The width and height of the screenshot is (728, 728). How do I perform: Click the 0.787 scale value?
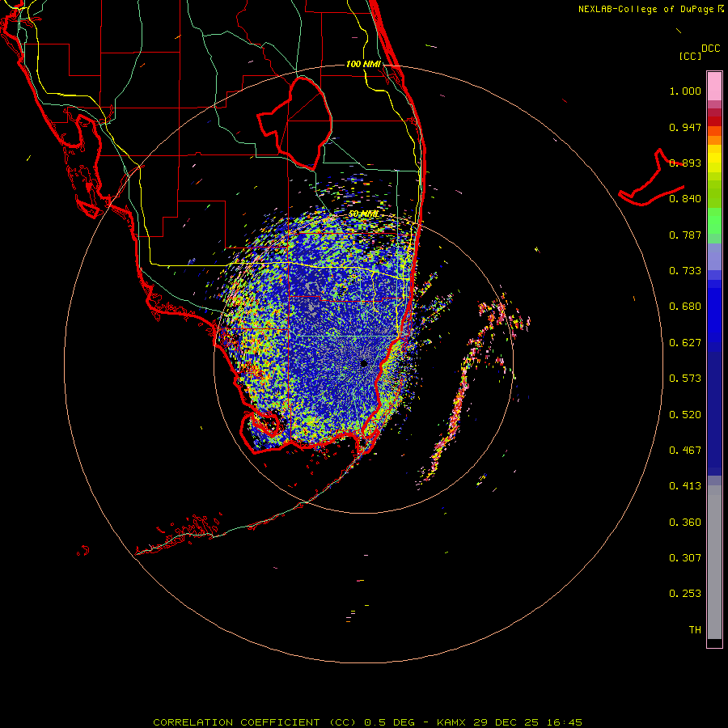click(x=685, y=235)
